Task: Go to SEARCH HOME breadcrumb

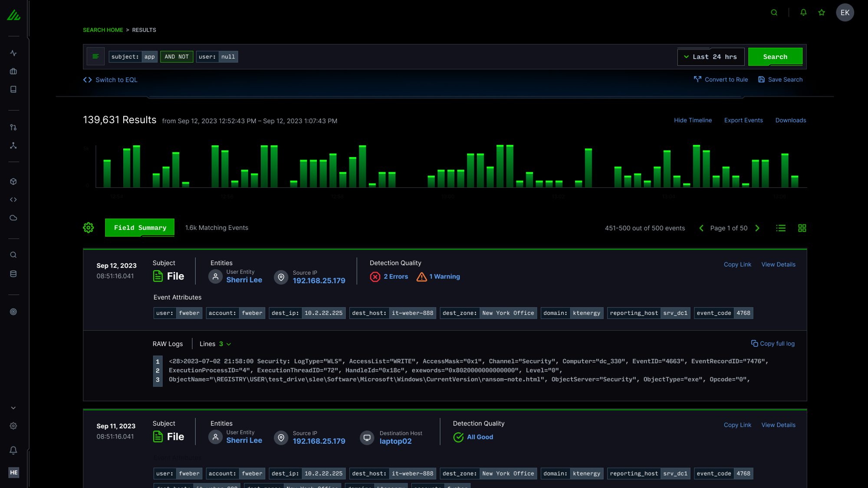Action: pos(103,30)
